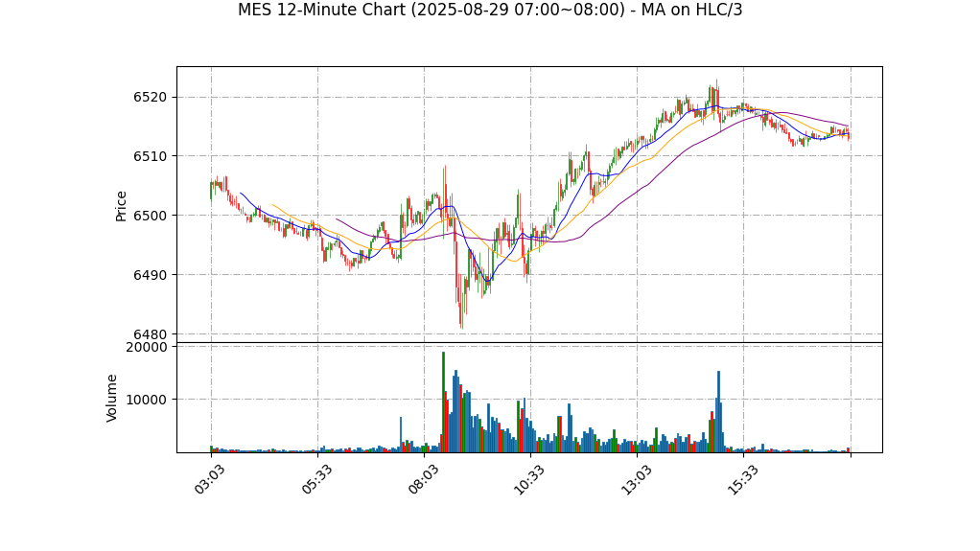
Task: Click the 15:33 time axis label
Action: pos(742,480)
